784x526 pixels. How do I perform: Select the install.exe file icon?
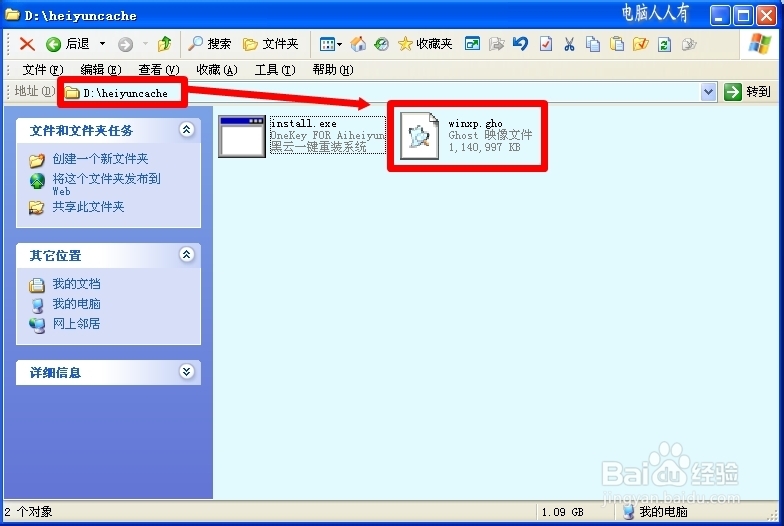click(x=242, y=136)
